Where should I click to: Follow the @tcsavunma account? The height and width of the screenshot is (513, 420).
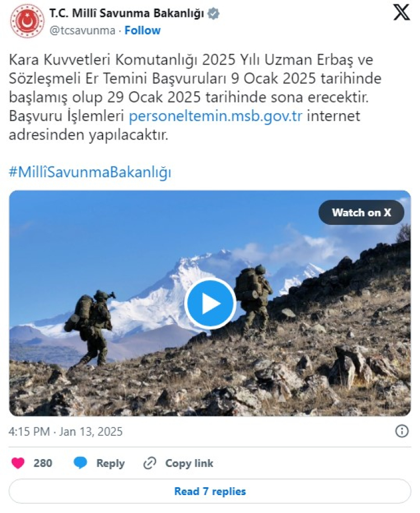tap(142, 30)
